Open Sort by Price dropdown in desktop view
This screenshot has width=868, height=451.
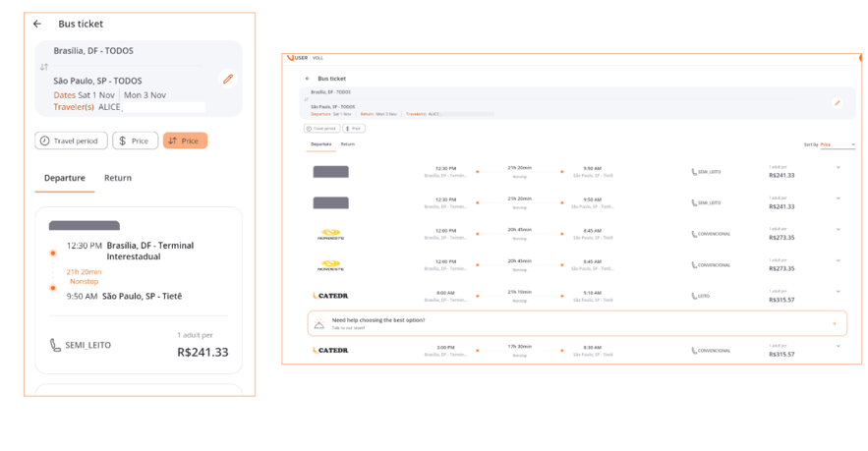tap(838, 144)
